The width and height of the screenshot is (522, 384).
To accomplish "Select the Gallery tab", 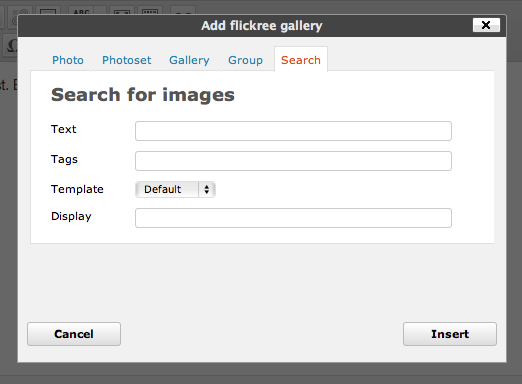I will (189, 60).
